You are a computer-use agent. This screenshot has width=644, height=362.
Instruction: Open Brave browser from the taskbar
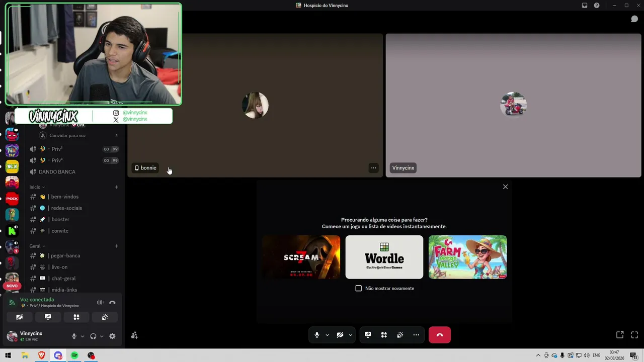[x=41, y=355]
